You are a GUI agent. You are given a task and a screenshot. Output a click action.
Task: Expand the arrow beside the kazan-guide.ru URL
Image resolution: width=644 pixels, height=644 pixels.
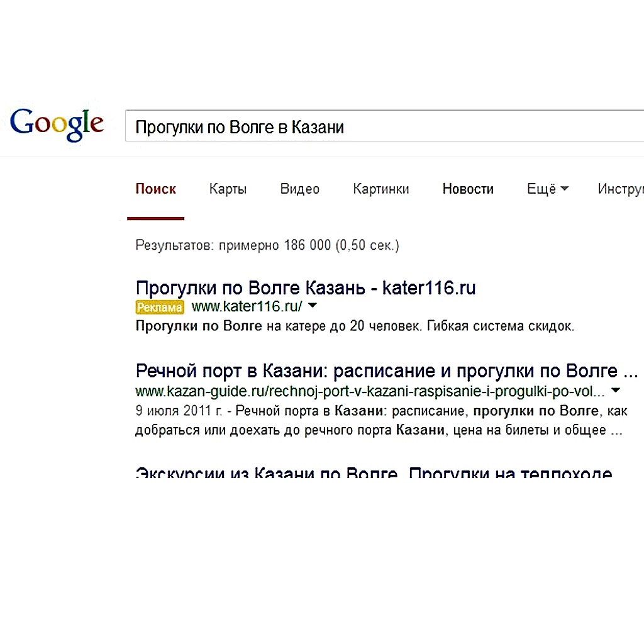[x=616, y=391]
